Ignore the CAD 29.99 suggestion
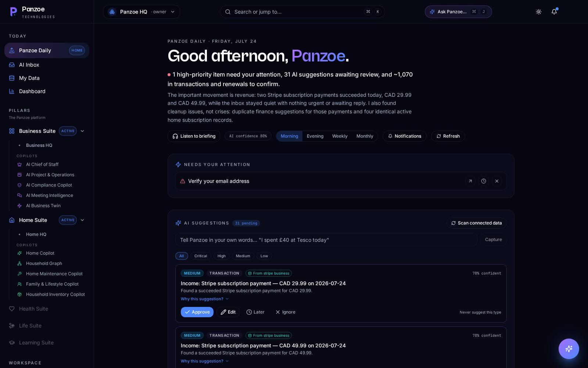The height and width of the screenshot is (368, 588). tap(285, 312)
